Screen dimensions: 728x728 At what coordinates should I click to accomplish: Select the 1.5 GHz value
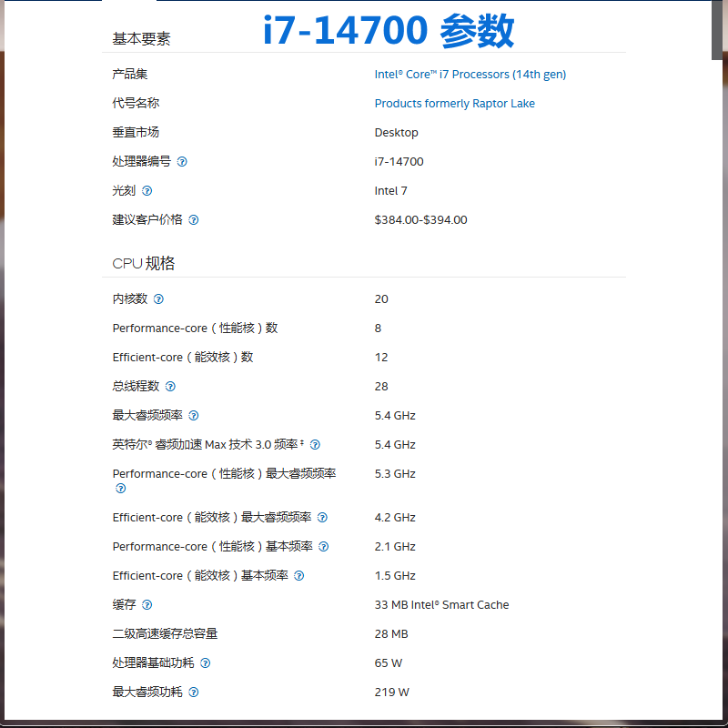click(395, 576)
